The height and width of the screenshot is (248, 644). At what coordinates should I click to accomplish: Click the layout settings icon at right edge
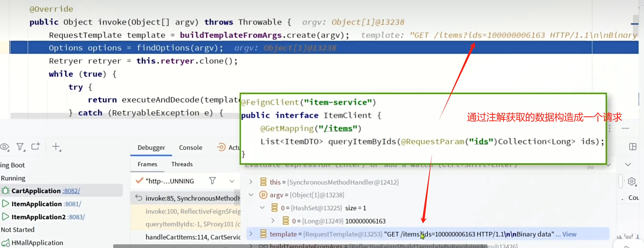(x=633, y=147)
